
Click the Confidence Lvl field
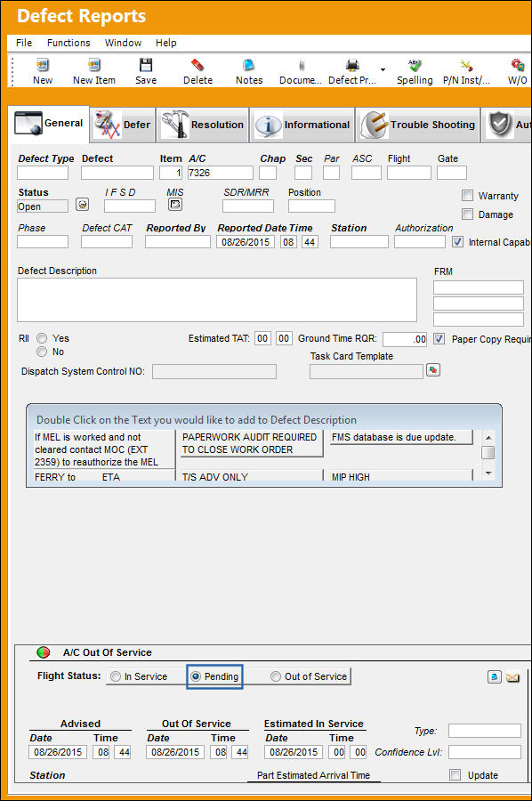[x=485, y=752]
